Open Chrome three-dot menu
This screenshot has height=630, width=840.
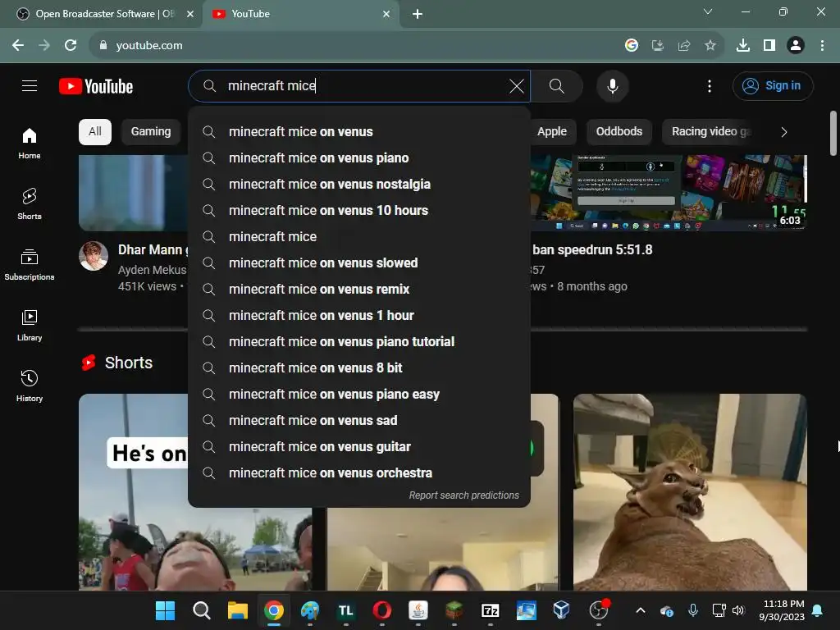(x=822, y=46)
